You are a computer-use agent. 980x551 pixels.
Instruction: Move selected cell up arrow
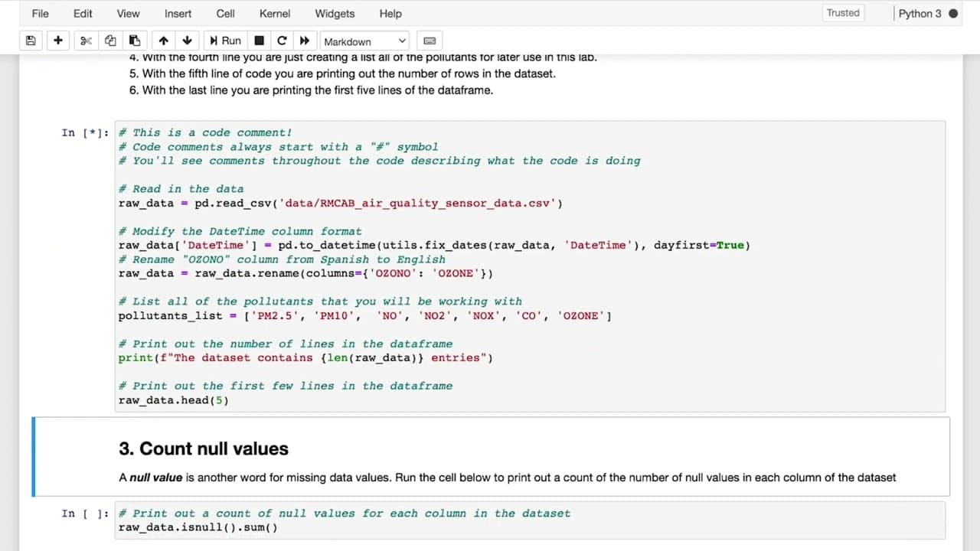click(163, 41)
